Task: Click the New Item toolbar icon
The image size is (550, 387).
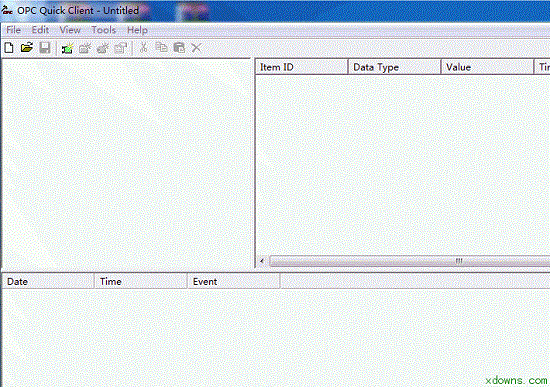Action: pos(103,48)
